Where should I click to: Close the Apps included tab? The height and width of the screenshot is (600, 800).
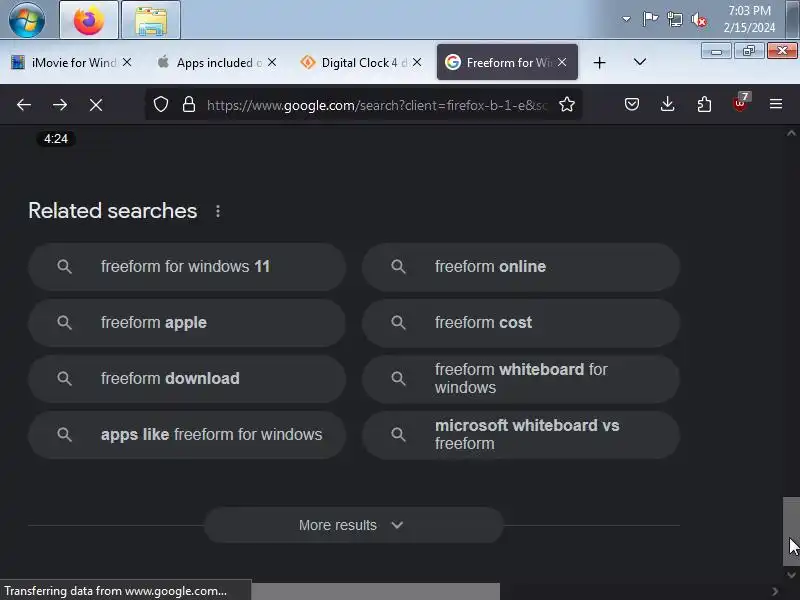click(x=272, y=62)
